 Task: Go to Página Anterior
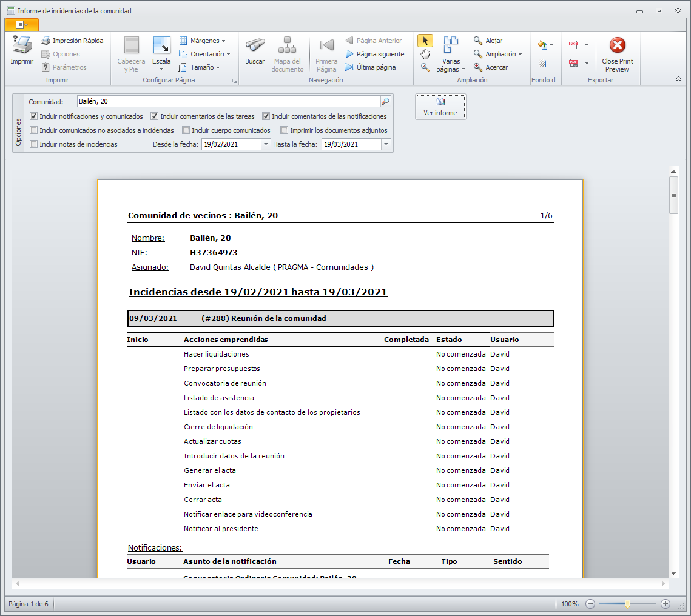(373, 41)
